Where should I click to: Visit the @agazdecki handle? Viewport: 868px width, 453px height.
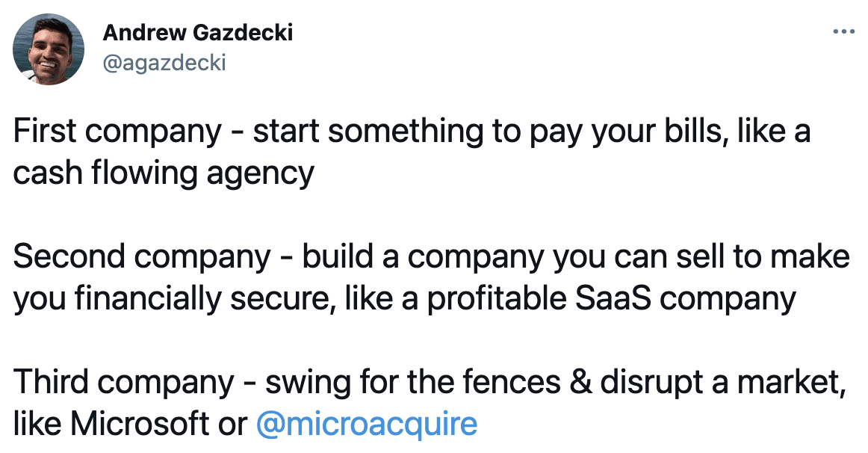tap(164, 63)
